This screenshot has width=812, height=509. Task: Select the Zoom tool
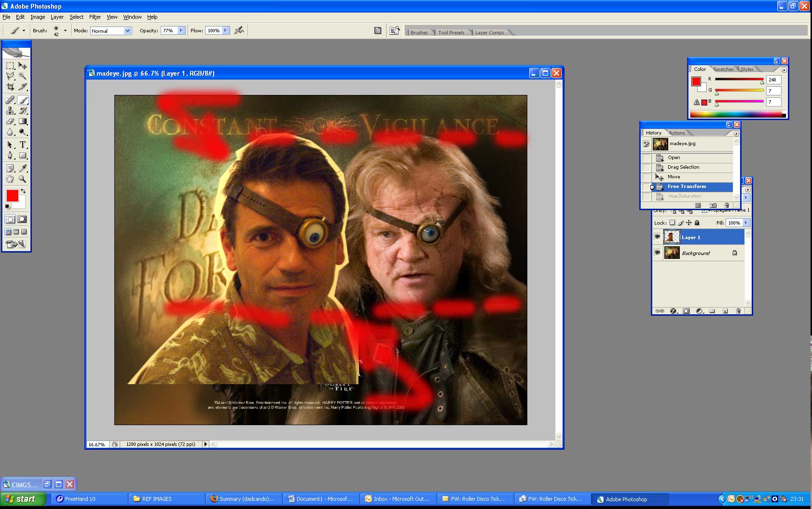click(23, 179)
